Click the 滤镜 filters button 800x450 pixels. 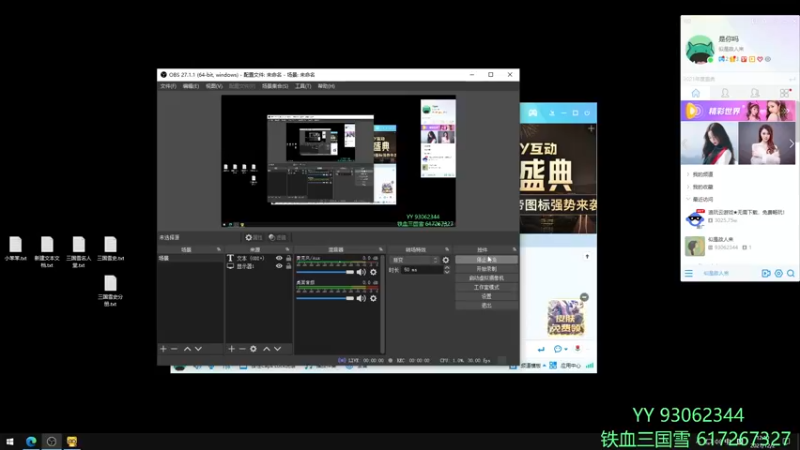click(278, 237)
